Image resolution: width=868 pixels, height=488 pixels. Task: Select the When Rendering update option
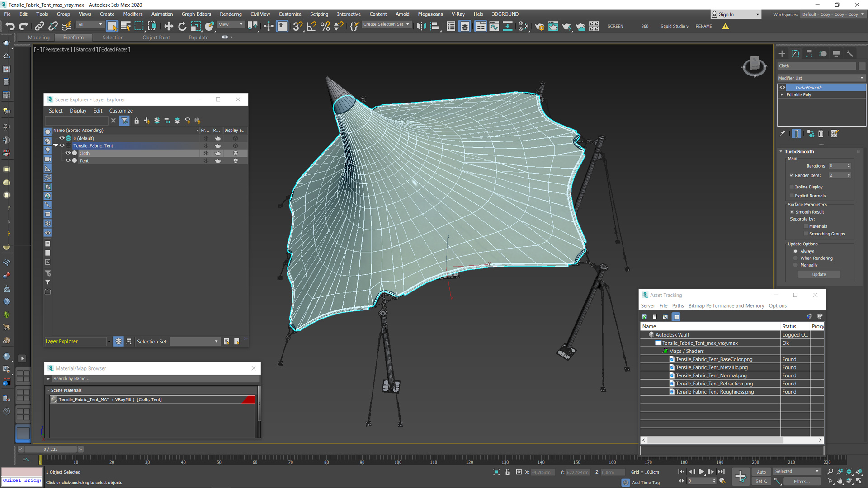point(796,258)
